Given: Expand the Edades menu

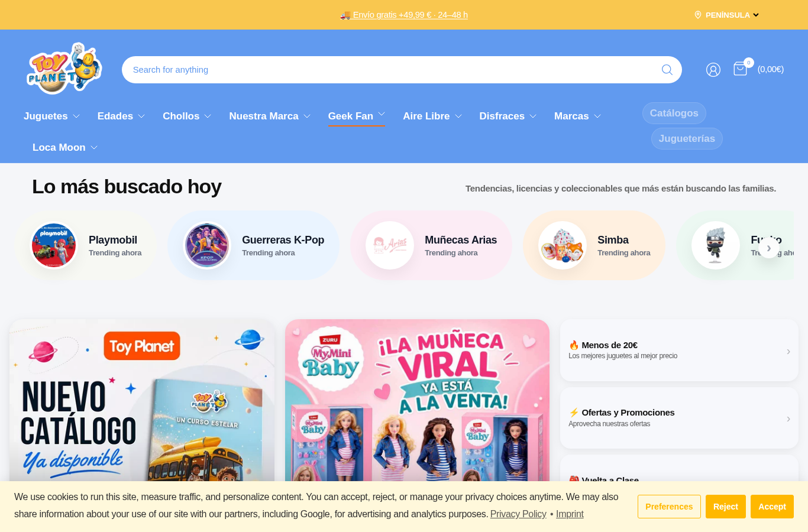Looking at the screenshot, I should coord(121,116).
